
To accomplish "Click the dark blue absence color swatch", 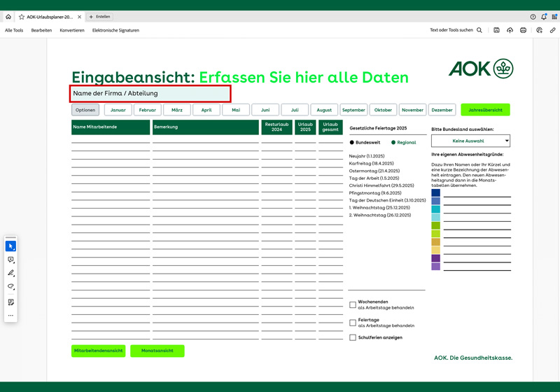I will tap(435, 192).
